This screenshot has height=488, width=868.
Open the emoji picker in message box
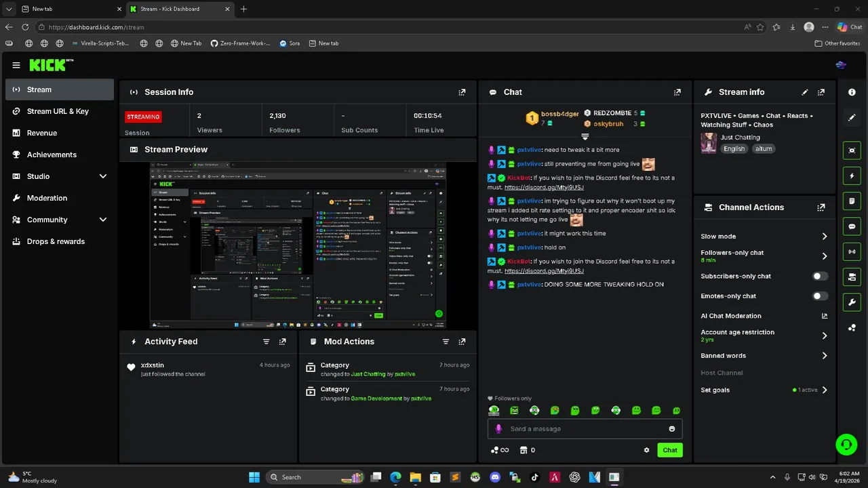pos(672,429)
